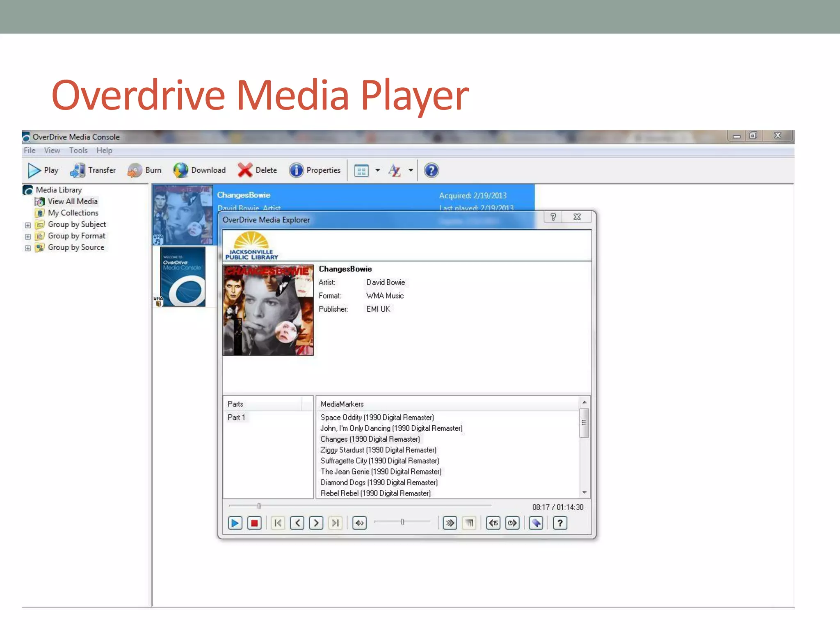Viewport: 840px width, 630px height.
Task: Expand the Group by Format node
Action: pos(28,237)
